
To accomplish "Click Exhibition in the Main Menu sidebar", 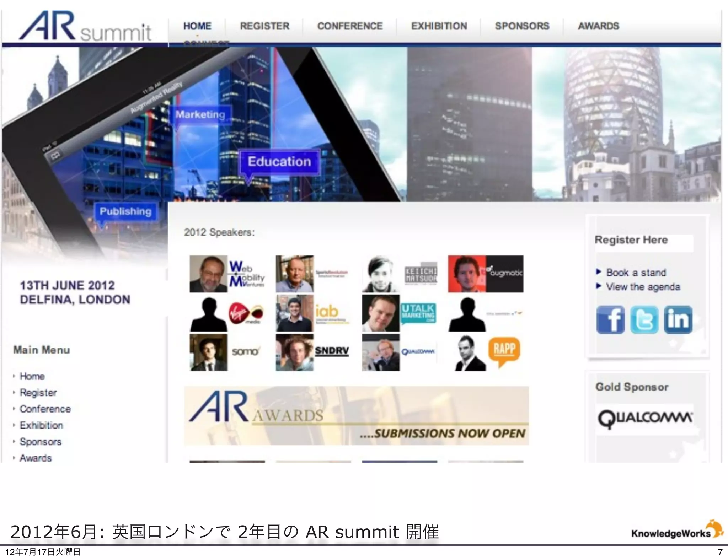I will tap(41, 425).
